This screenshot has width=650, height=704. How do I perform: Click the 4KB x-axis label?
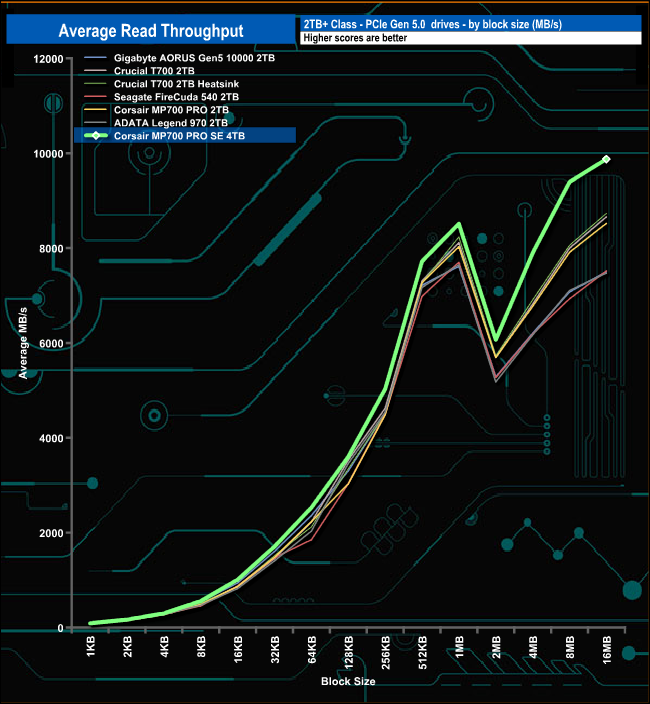tap(164, 647)
